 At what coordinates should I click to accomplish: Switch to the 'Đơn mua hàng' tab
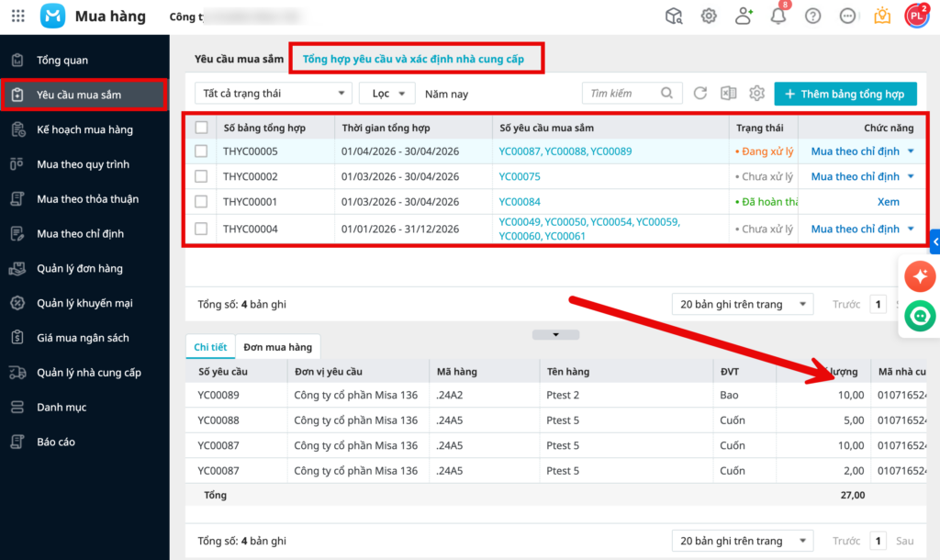coord(277,346)
